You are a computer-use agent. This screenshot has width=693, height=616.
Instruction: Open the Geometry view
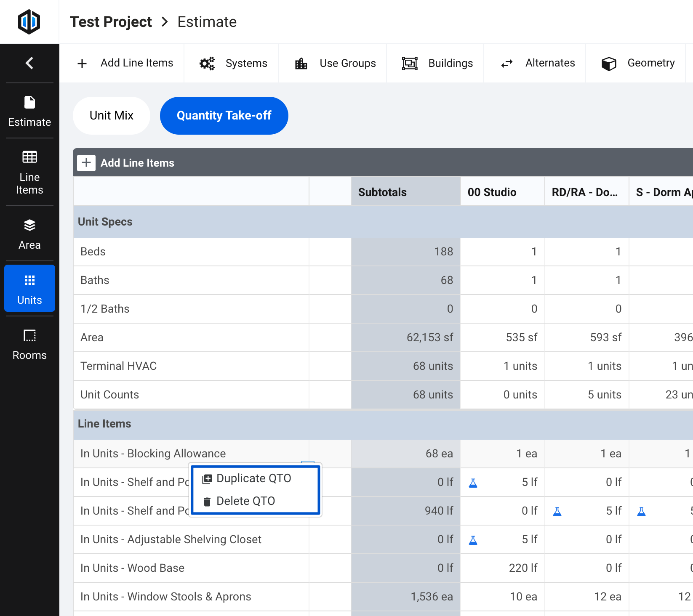tap(609, 63)
